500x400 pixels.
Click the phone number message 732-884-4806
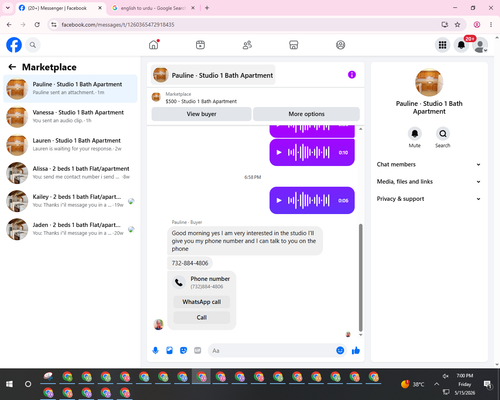(190, 263)
